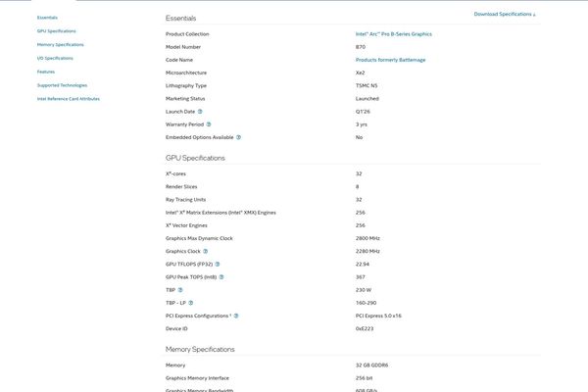Click the Xe Vector Engines label

(x=186, y=225)
